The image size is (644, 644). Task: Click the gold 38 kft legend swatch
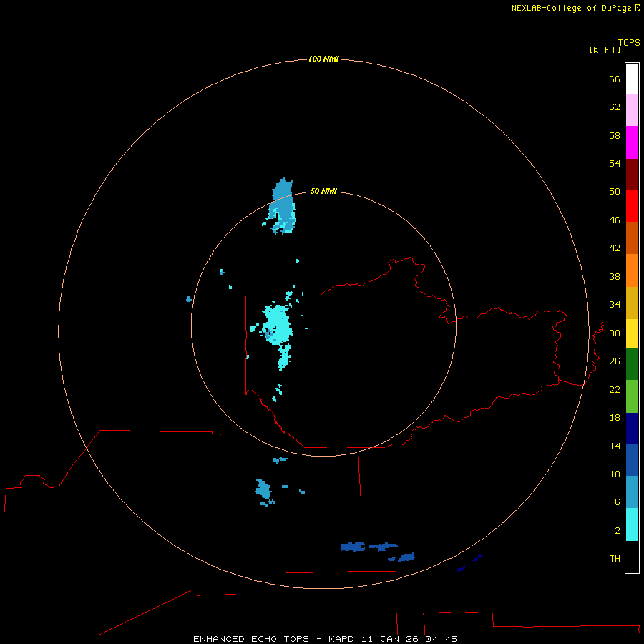pyautogui.click(x=632, y=303)
